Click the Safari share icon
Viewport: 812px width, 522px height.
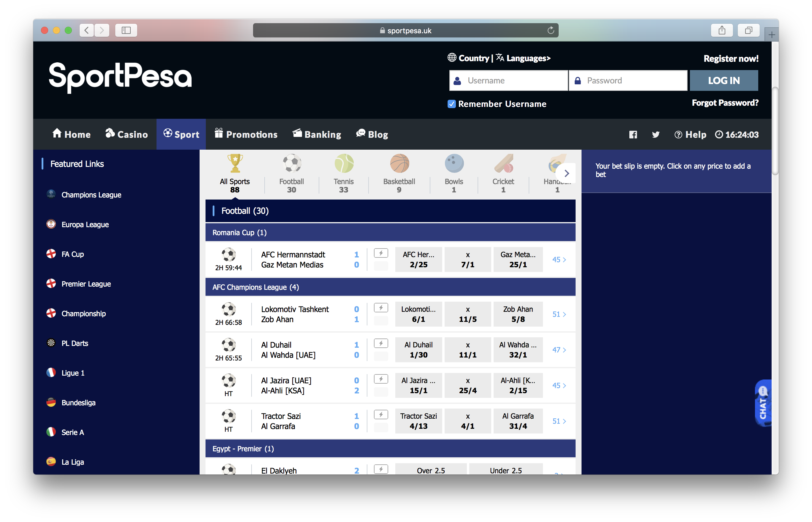(x=721, y=30)
